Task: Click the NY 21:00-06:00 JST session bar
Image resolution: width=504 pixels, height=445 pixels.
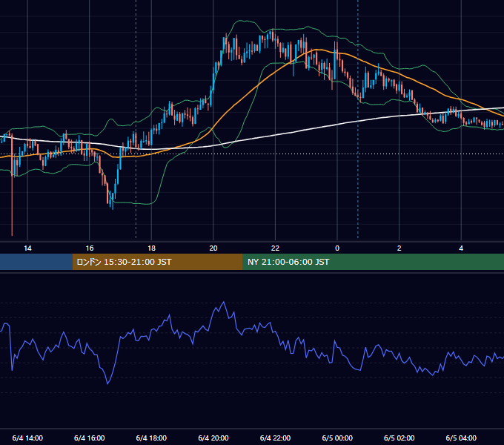Action: coord(373,262)
